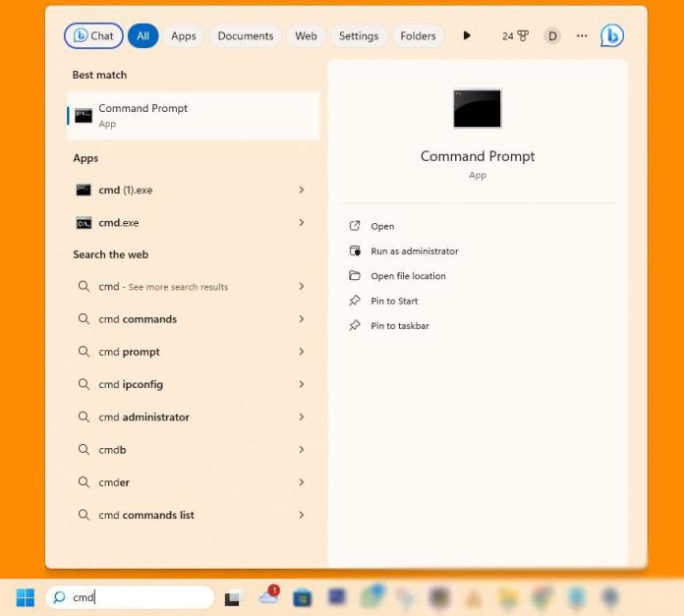Image resolution: width=684 pixels, height=616 pixels.
Task: Search the web for cmdb
Action: pyautogui.click(x=194, y=450)
